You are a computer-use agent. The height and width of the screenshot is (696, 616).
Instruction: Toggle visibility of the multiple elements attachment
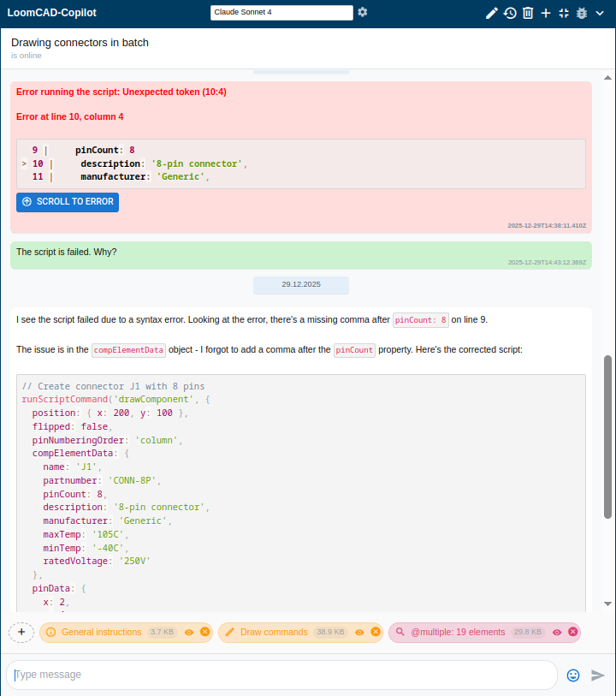click(x=557, y=632)
